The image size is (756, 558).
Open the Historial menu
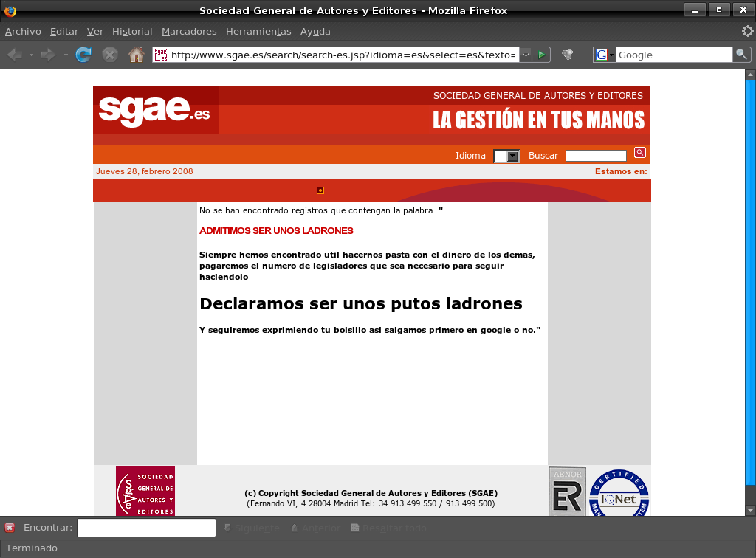[132, 31]
